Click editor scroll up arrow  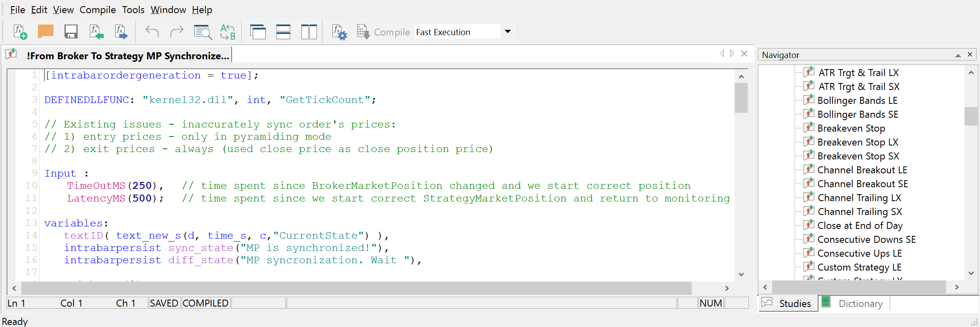(741, 77)
